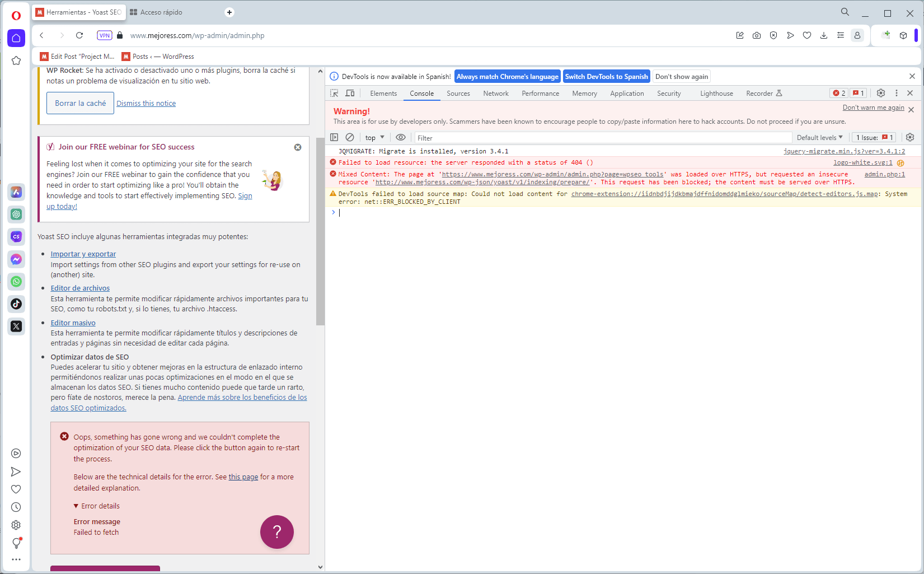Open Editor de archivos link
Screen dimensions: 924x574
pyautogui.click(x=80, y=288)
